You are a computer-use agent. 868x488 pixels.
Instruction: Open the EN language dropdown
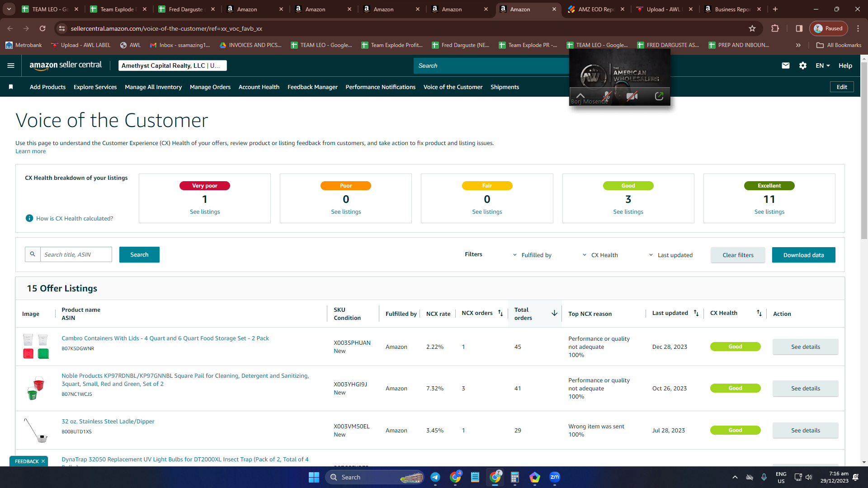(x=823, y=66)
